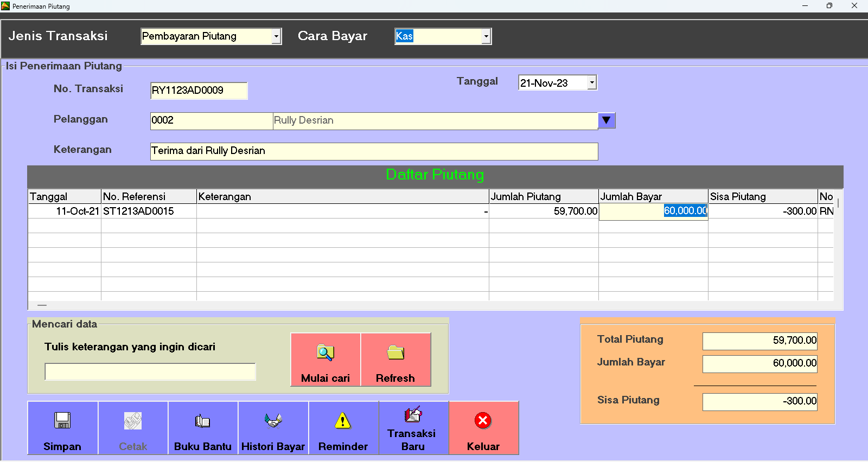
Task: Open the Cara Bayar dropdown arrow
Action: click(x=486, y=36)
